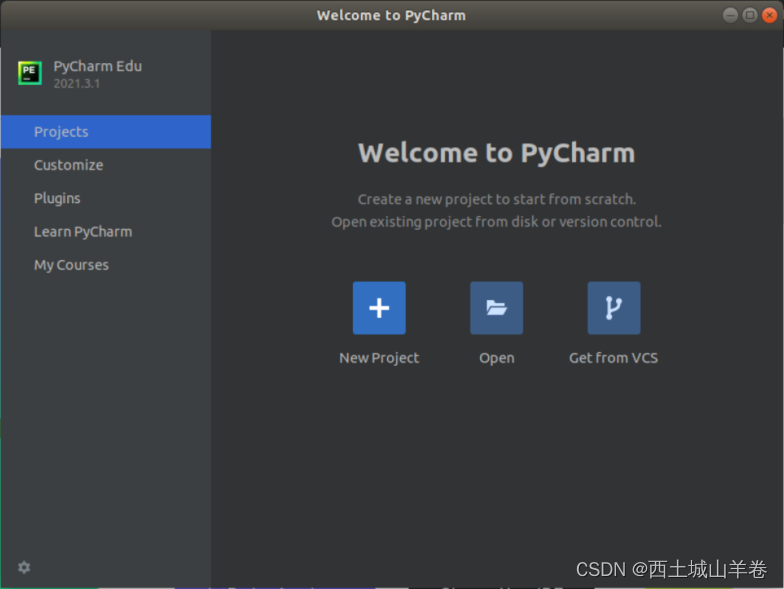Click the Welcome to PyCharm heading
The height and width of the screenshot is (589, 784).
(x=496, y=153)
